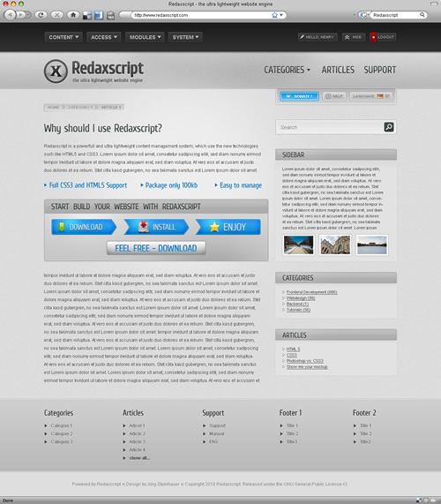441x504 pixels.
Task: Open the MODULES admin menu
Action: pyautogui.click(x=145, y=37)
